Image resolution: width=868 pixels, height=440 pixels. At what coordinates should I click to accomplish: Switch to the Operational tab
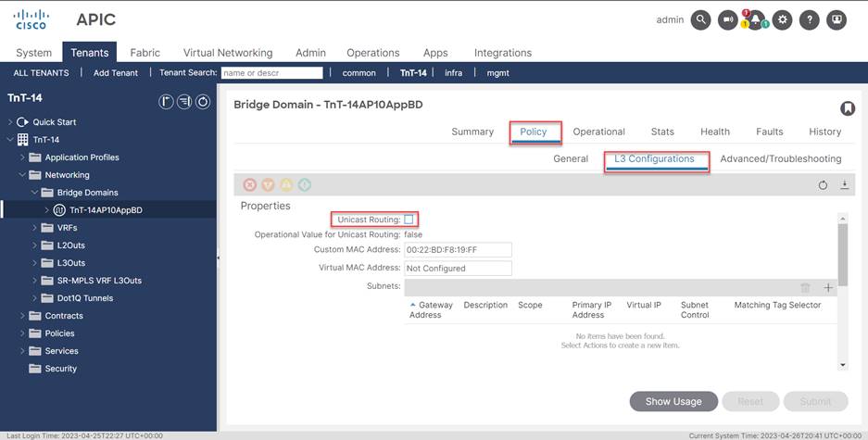coord(599,132)
